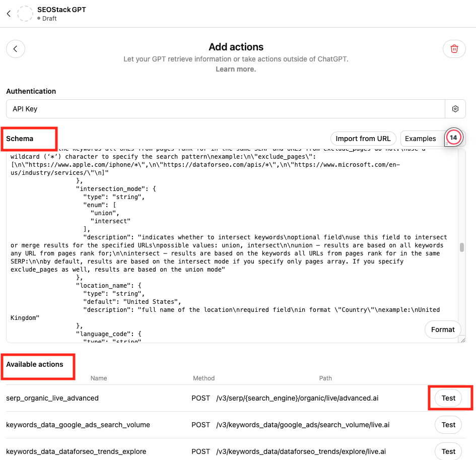Test the serp_organic_live_advanced action
Viewport: 476px width, 460px height.
(448, 398)
